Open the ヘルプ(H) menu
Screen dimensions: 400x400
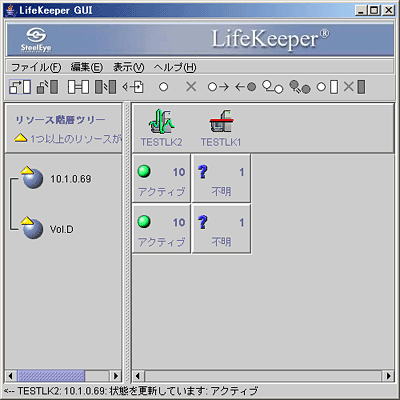point(175,68)
